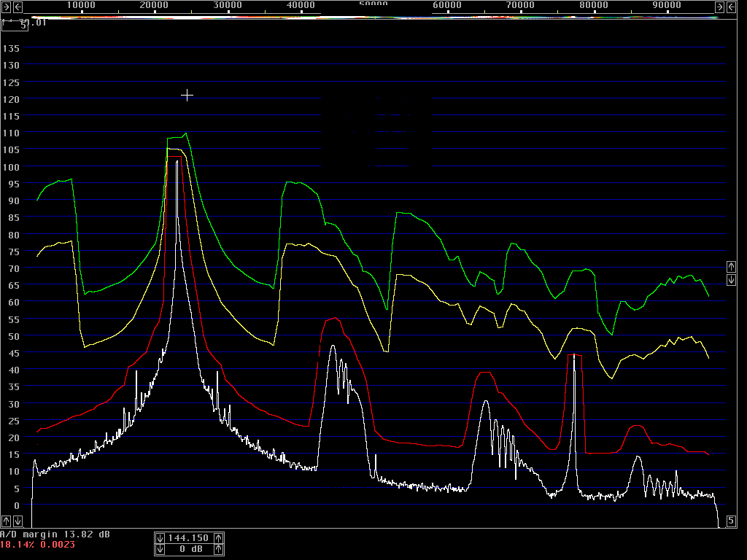Screen dimensions: 747x560
Task: Increase the 144.150 frequency with its up arrow
Action: click(218, 538)
